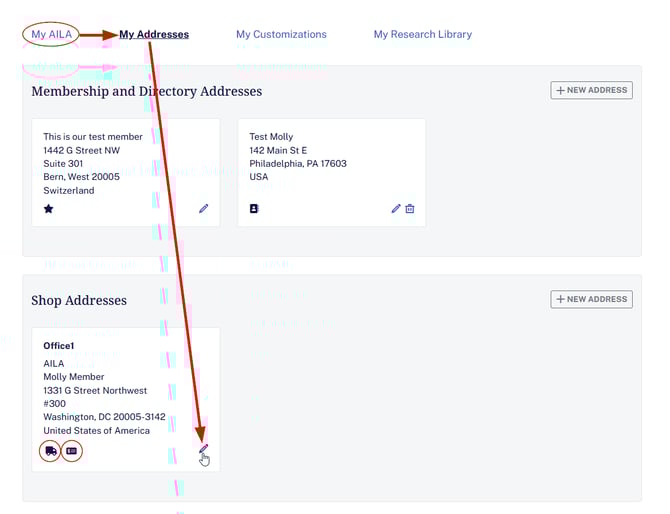Add a new Membership and Directory address

pyautogui.click(x=591, y=90)
